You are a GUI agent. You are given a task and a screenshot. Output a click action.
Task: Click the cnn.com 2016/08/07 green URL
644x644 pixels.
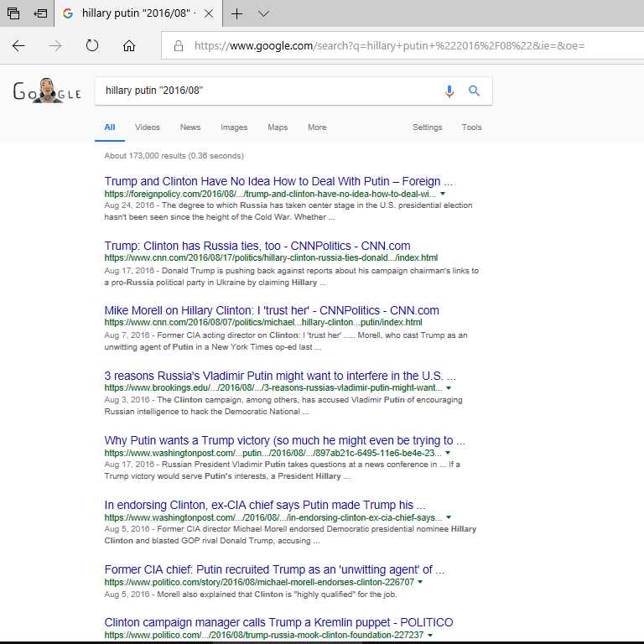click(263, 322)
